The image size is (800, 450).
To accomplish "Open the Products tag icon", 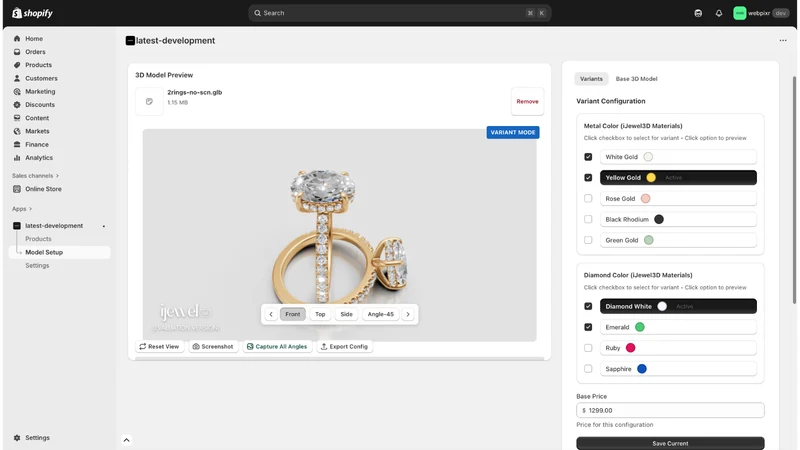I will (x=17, y=65).
